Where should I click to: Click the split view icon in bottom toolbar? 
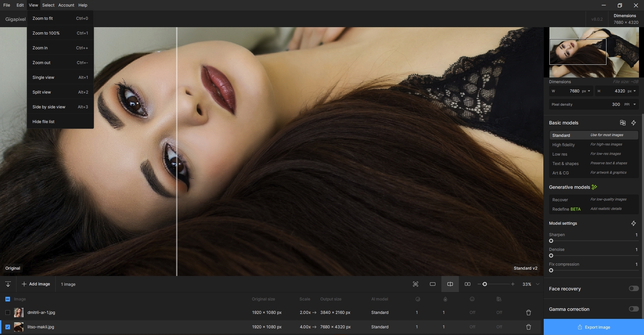(450, 284)
